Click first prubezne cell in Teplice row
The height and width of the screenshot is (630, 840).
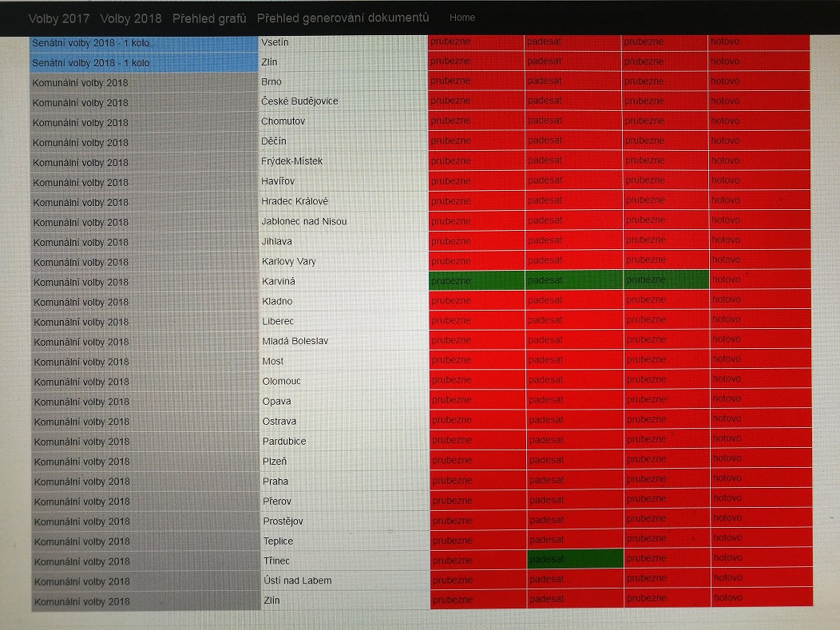[479, 541]
